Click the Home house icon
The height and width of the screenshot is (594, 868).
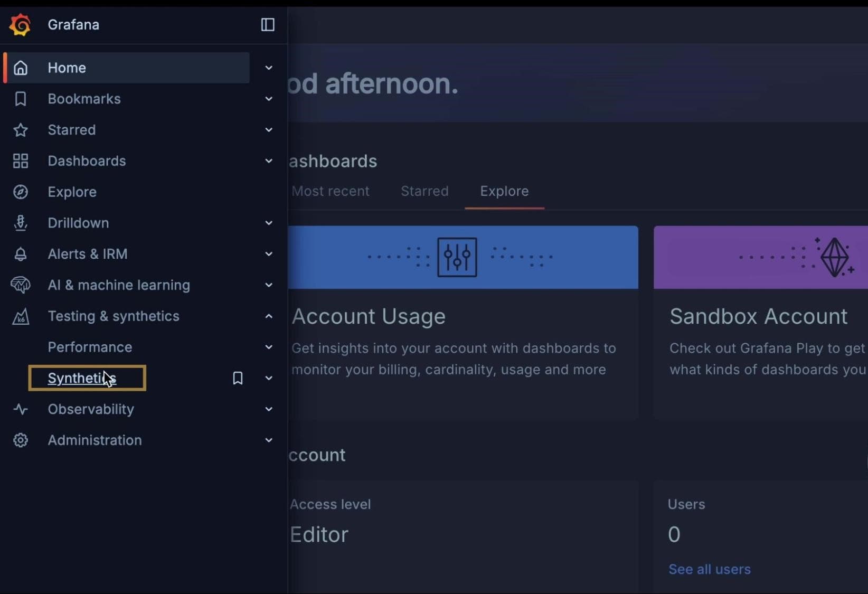[x=21, y=68]
